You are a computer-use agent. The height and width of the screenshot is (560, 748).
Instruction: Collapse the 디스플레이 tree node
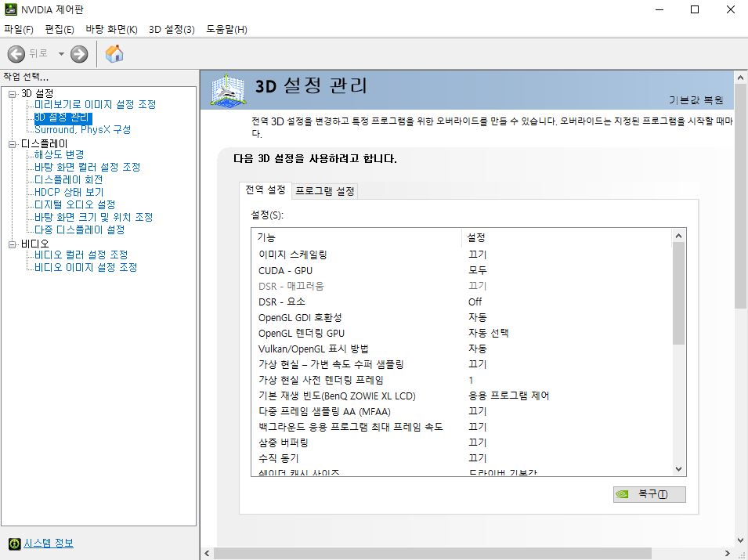13,144
